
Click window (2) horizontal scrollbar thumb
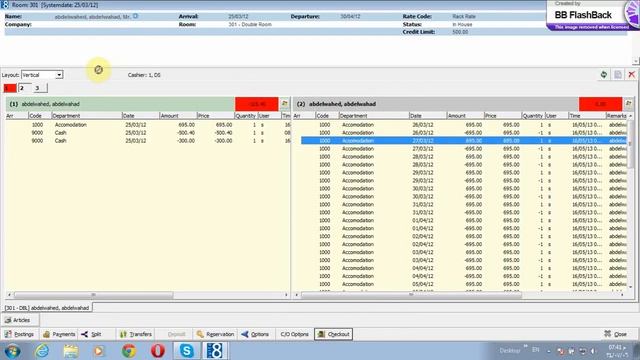click(411, 295)
